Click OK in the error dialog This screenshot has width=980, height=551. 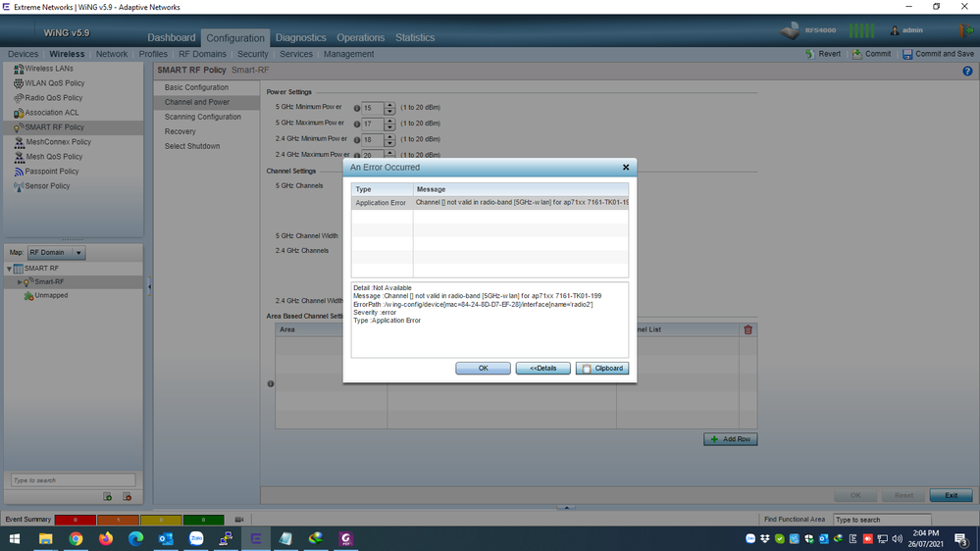(483, 368)
